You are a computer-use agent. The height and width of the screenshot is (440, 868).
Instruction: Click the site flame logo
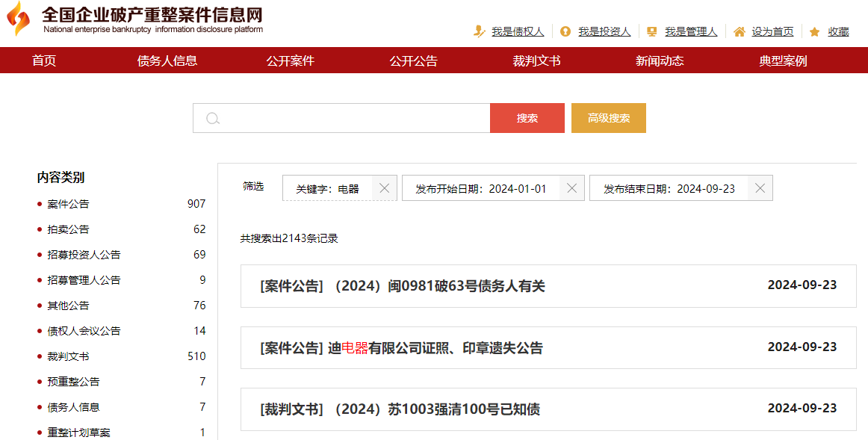click(x=19, y=20)
